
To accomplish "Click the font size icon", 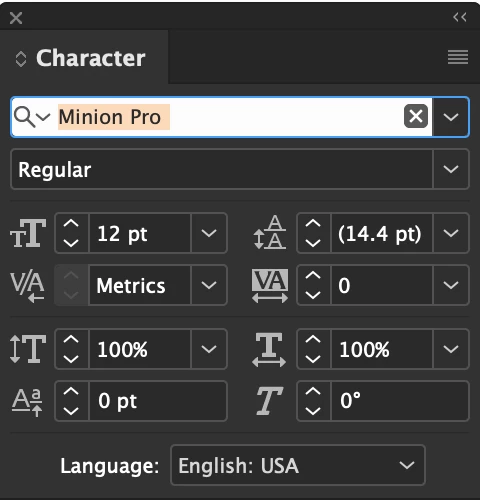I will pos(28,233).
